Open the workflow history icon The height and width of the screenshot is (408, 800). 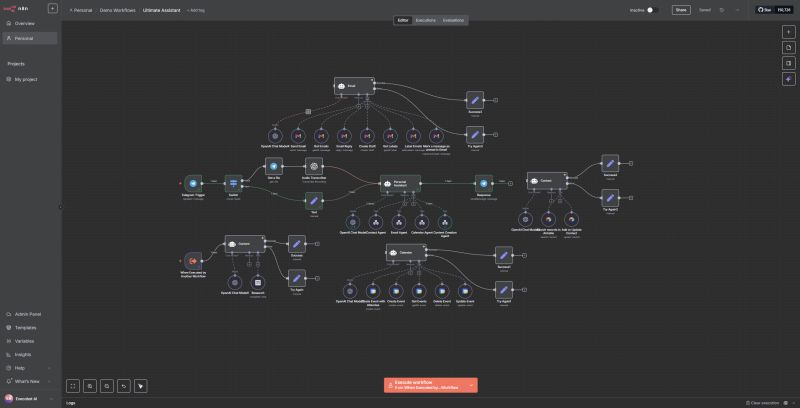click(x=721, y=10)
